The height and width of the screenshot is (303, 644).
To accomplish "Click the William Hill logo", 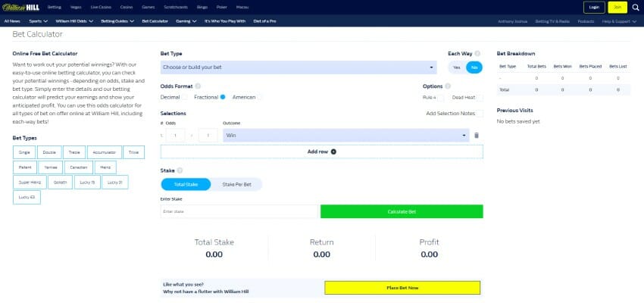I will (x=20, y=7).
